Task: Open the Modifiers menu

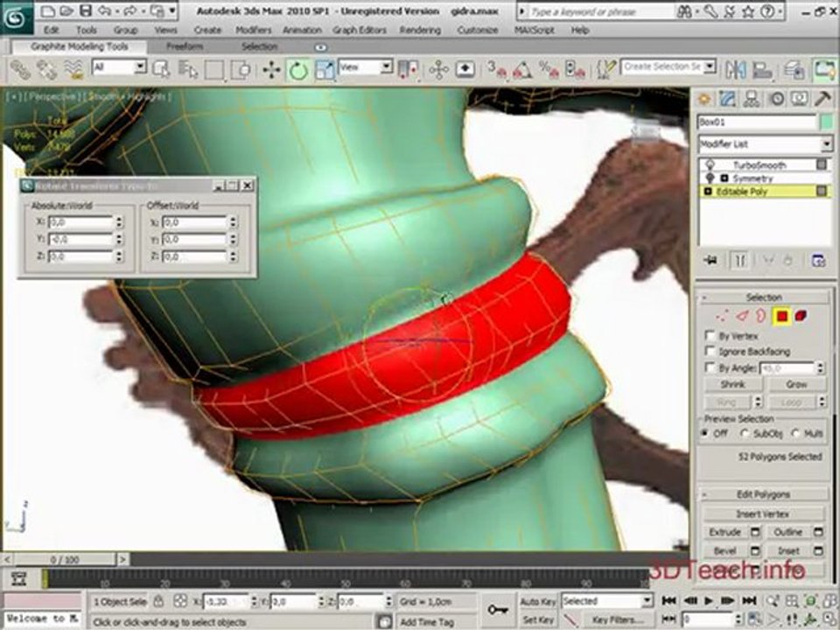Action: (254, 31)
